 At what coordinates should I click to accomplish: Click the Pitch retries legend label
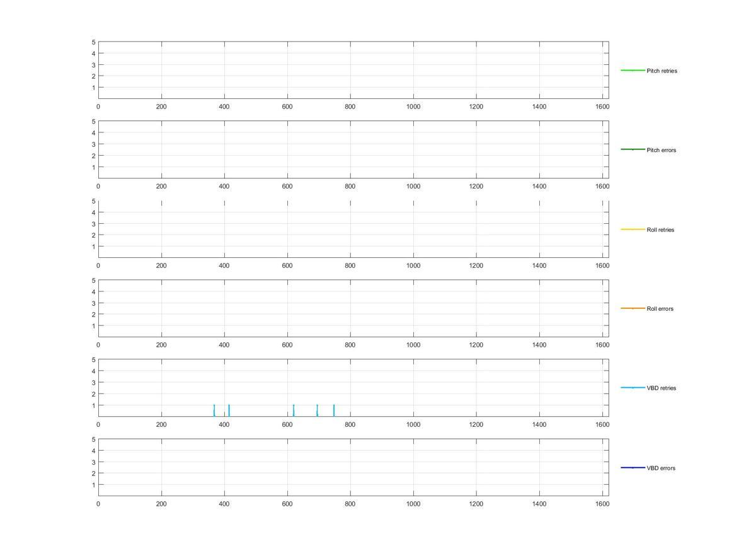661,71
